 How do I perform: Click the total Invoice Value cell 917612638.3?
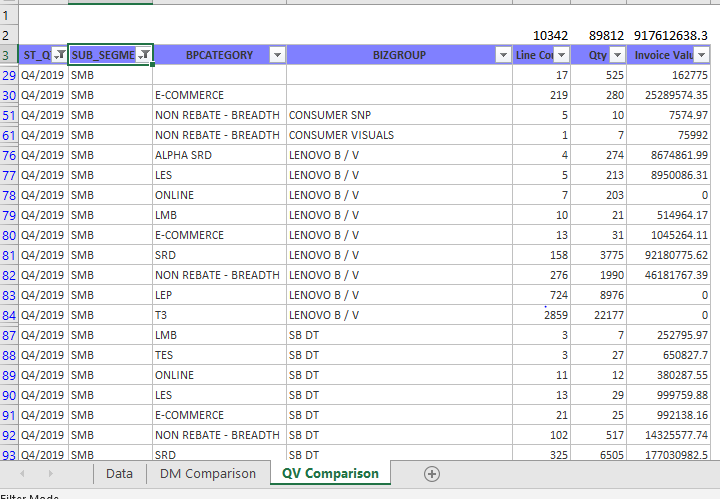click(x=670, y=35)
